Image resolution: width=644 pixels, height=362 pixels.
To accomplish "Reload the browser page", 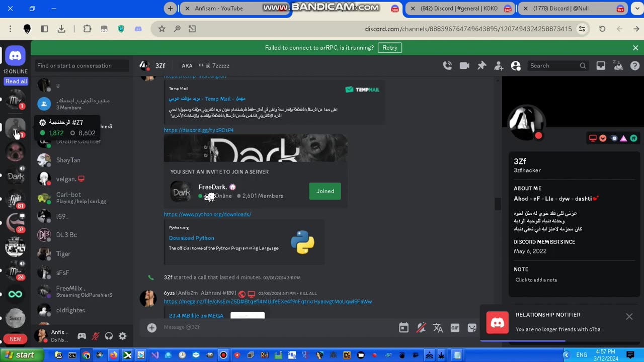I will click(x=602, y=29).
